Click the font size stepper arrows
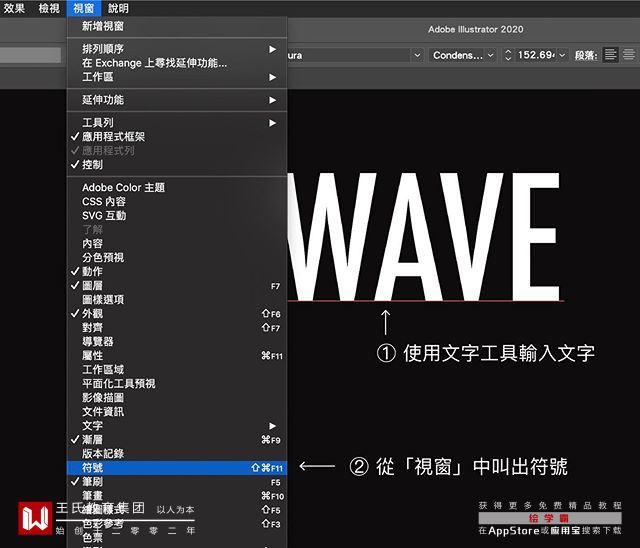 click(x=508, y=55)
